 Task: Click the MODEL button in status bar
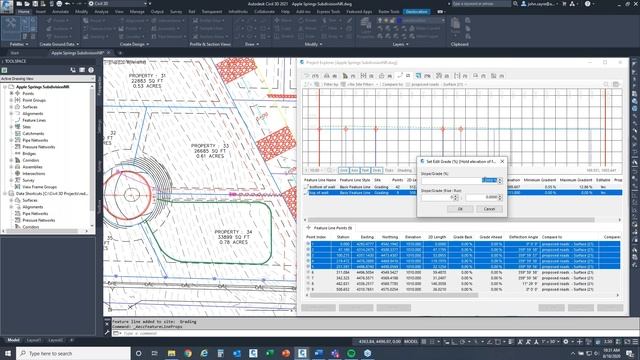click(x=411, y=342)
